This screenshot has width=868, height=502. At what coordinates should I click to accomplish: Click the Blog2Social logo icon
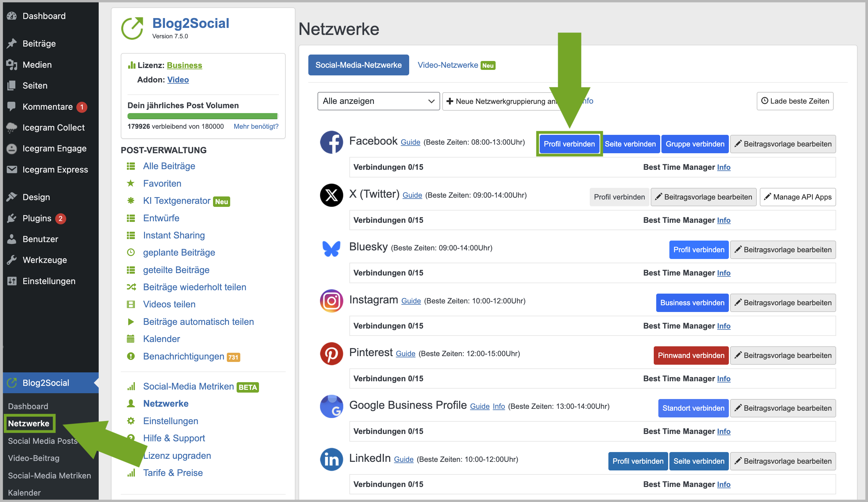click(x=132, y=28)
